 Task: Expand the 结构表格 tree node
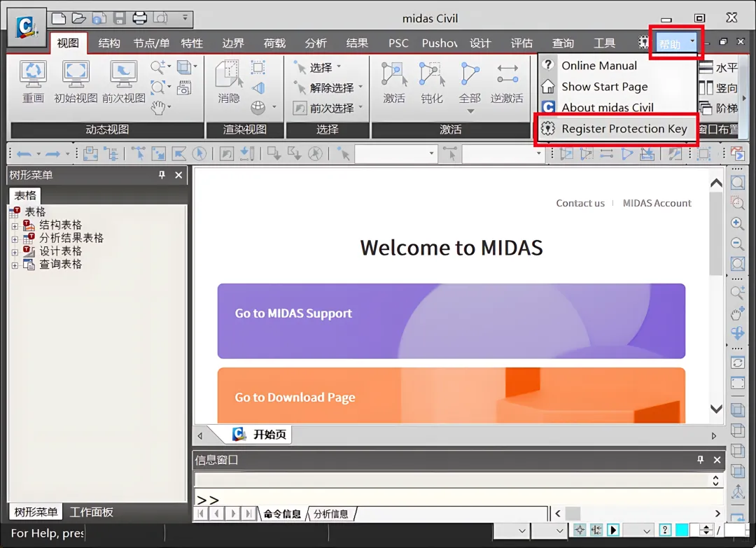point(15,225)
